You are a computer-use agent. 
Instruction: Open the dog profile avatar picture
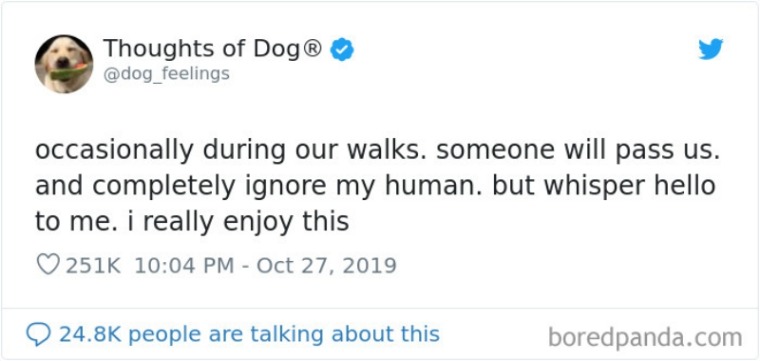click(x=63, y=63)
